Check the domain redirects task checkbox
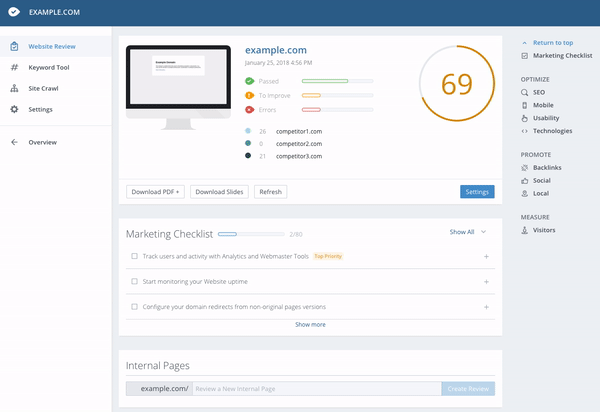Viewport: 600px width, 412px height. 134,306
